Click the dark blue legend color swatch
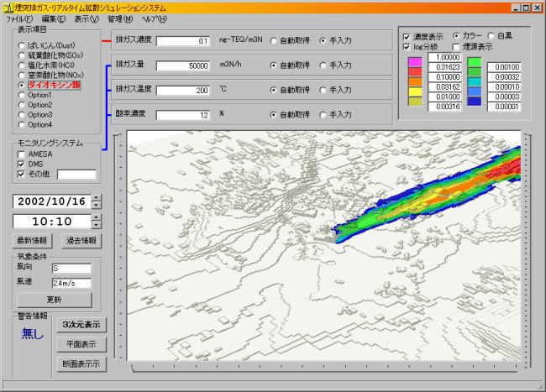This screenshot has width=546, height=392. pos(475,101)
